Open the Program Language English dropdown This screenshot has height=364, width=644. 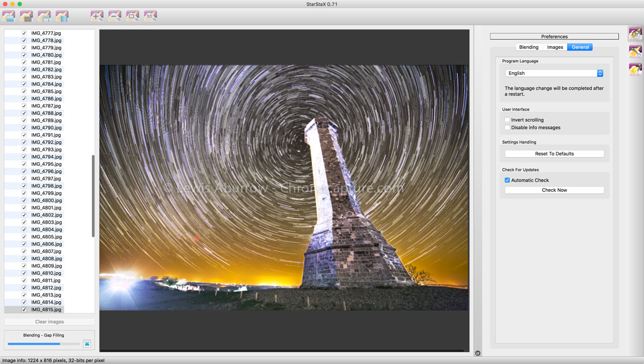[x=554, y=73]
